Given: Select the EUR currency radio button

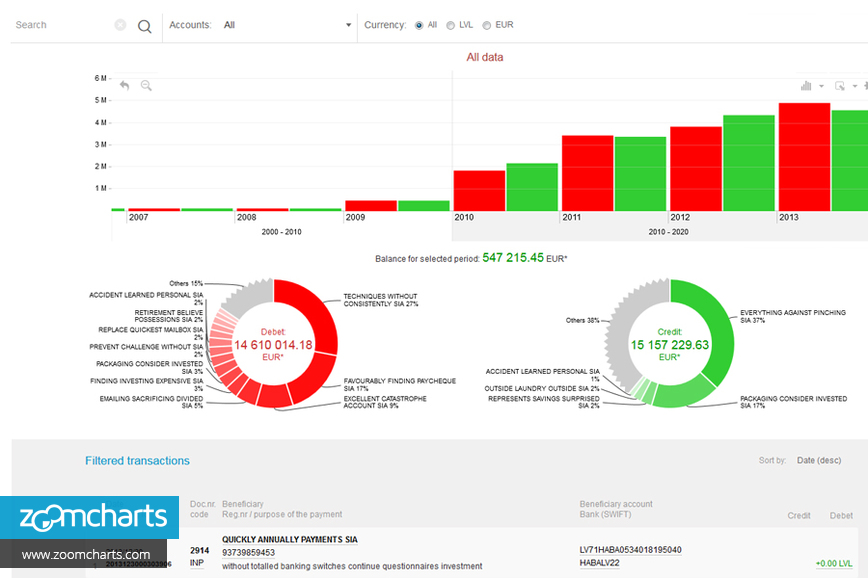Looking at the screenshot, I should coord(487,26).
